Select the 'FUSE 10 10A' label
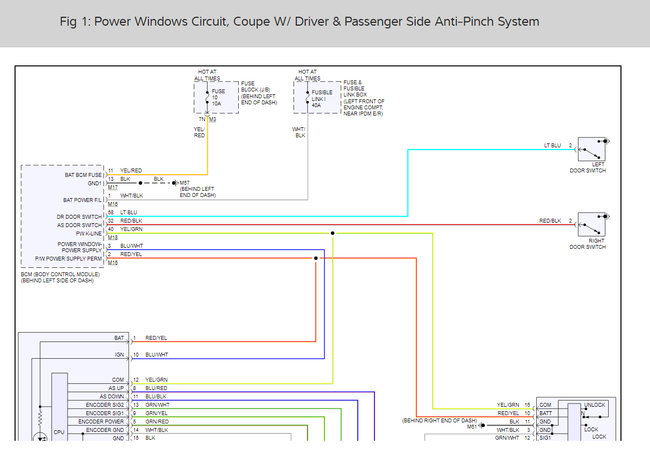 pyautogui.click(x=218, y=97)
